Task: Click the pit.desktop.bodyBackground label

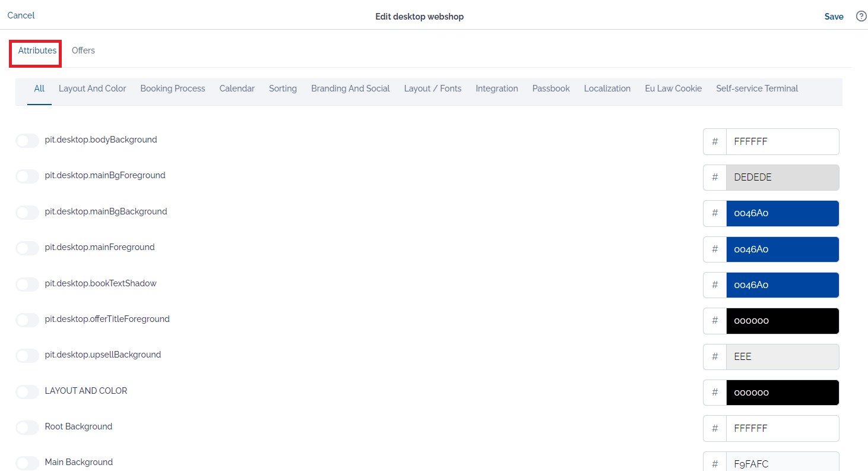Action: coord(101,140)
